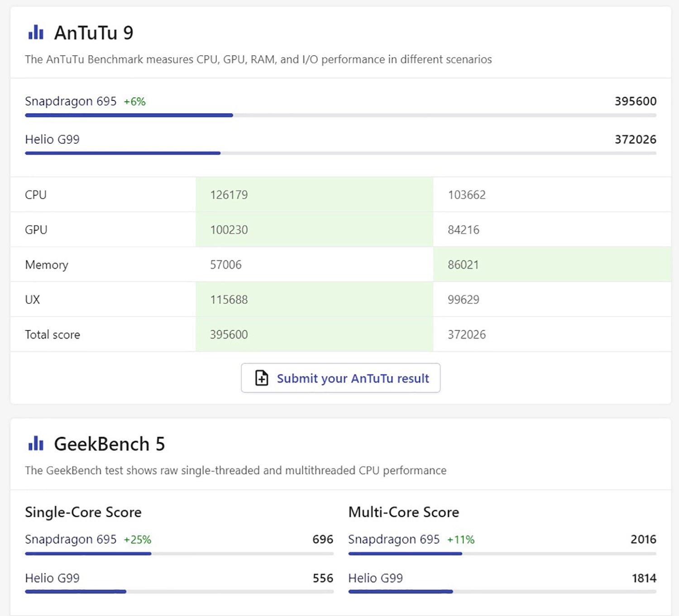Click multi-core score 2016

643,539
